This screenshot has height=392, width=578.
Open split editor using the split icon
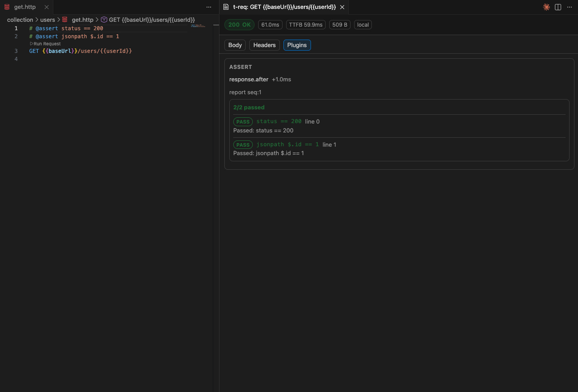click(558, 7)
